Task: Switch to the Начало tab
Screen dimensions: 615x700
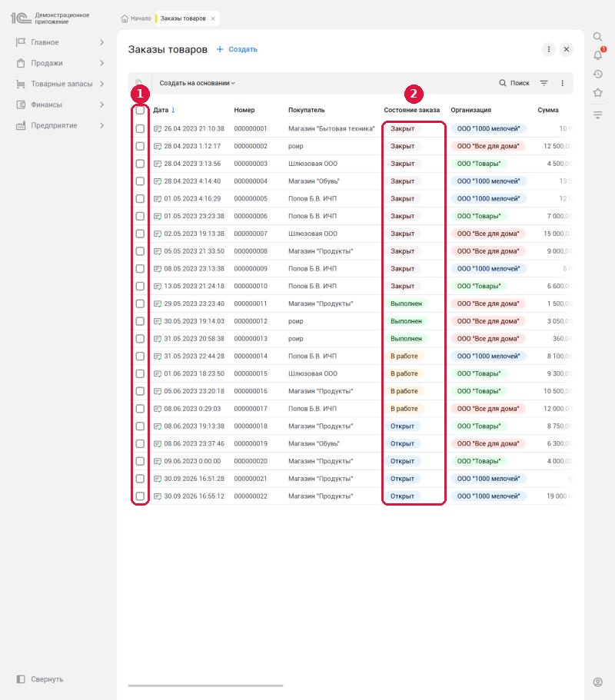Action: point(136,18)
